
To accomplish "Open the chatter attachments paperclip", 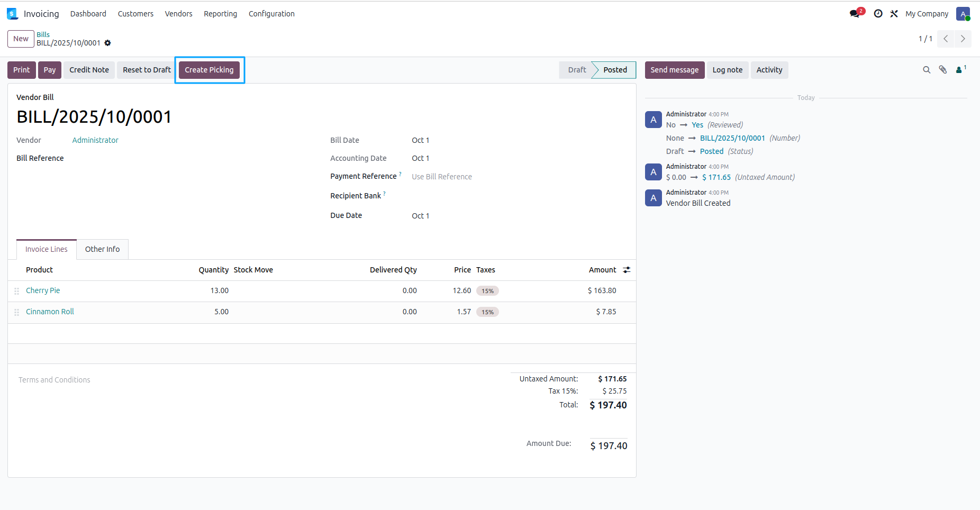I will pyautogui.click(x=943, y=70).
